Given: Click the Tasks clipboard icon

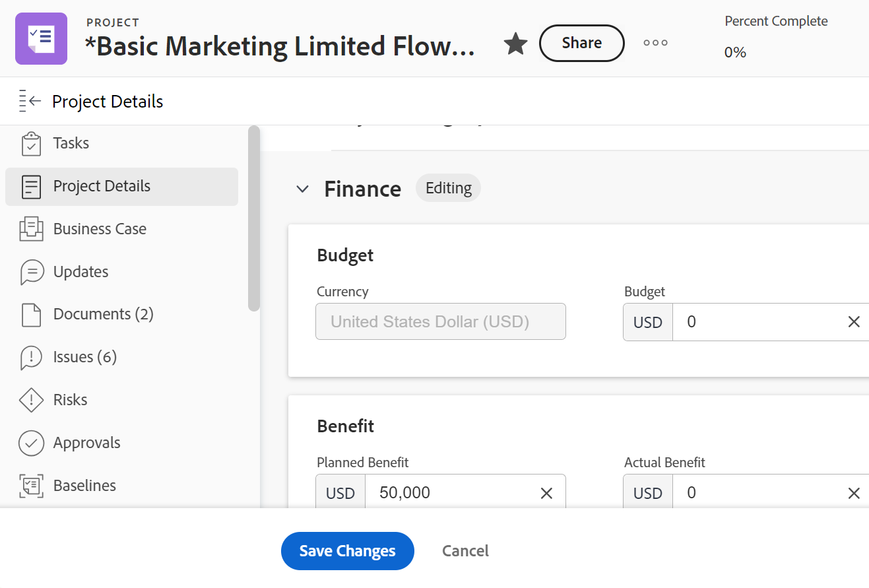Looking at the screenshot, I should point(31,144).
